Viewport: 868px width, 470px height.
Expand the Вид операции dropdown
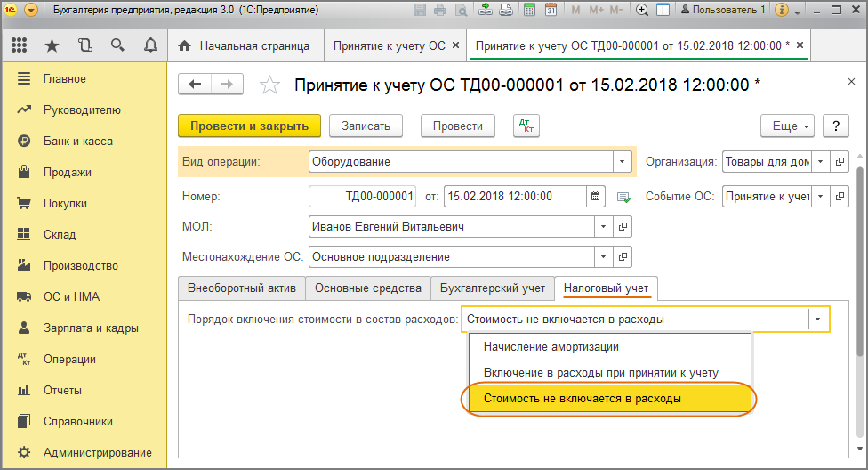pyautogui.click(x=622, y=162)
